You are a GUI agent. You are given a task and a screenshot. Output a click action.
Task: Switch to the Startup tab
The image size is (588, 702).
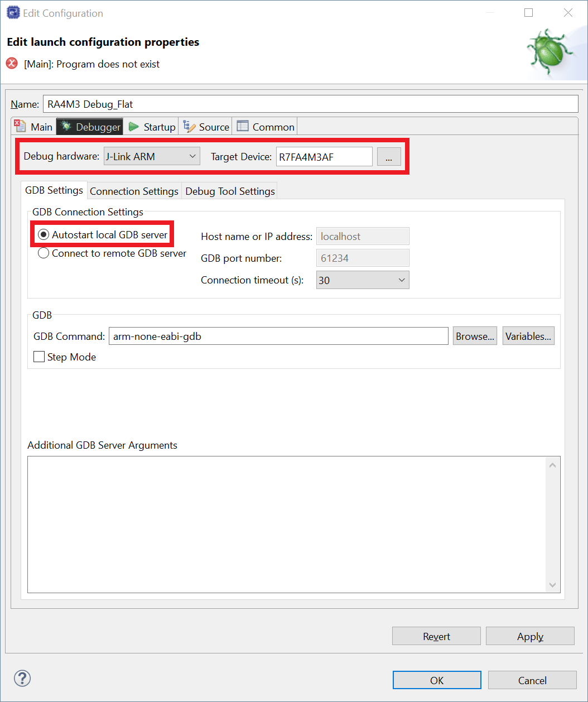(x=152, y=127)
